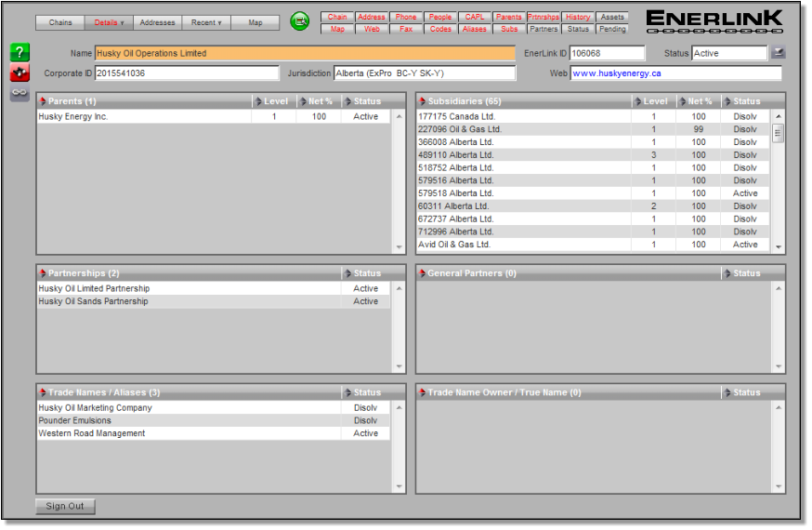The image size is (812, 530).
Task: Click the Partners quick link
Action: [544, 29]
